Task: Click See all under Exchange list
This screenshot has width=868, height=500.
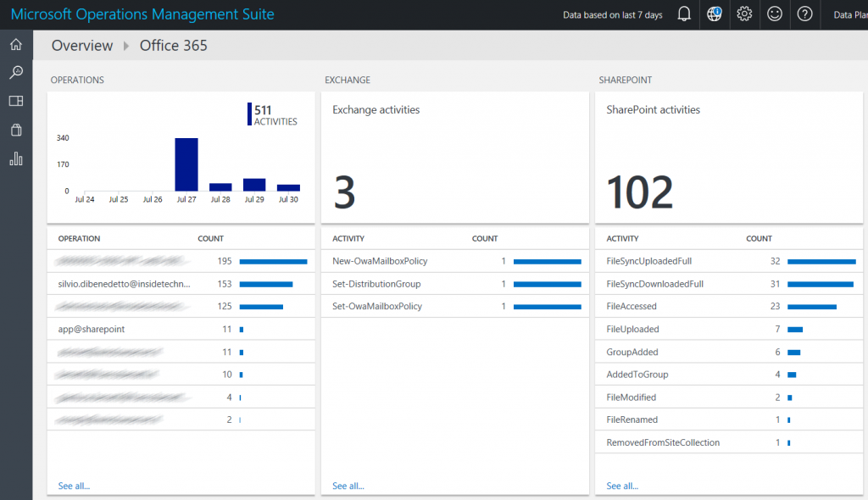Action: coord(348,486)
